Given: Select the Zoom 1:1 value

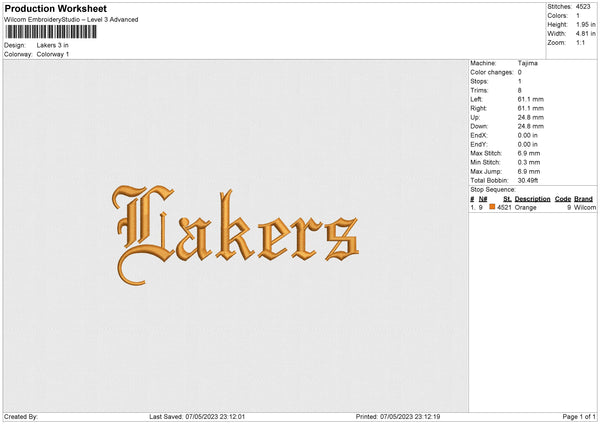Looking at the screenshot, I should coord(580,44).
